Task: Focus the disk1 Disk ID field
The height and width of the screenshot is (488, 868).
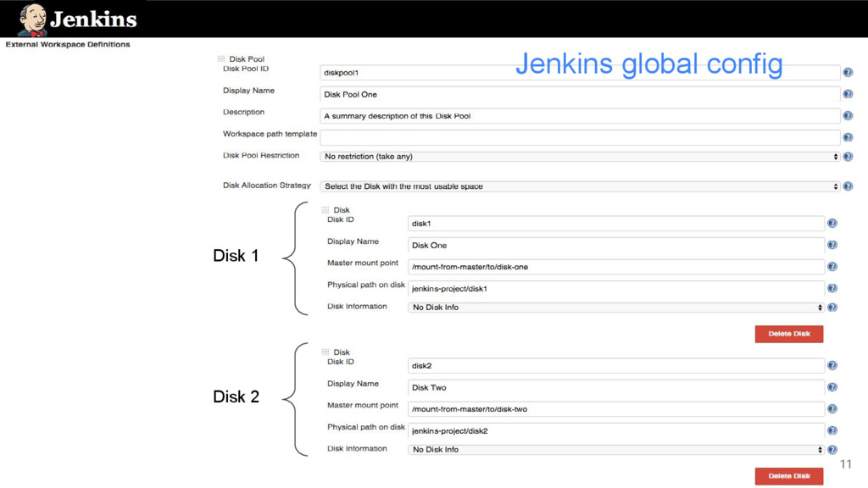Action: (615, 224)
